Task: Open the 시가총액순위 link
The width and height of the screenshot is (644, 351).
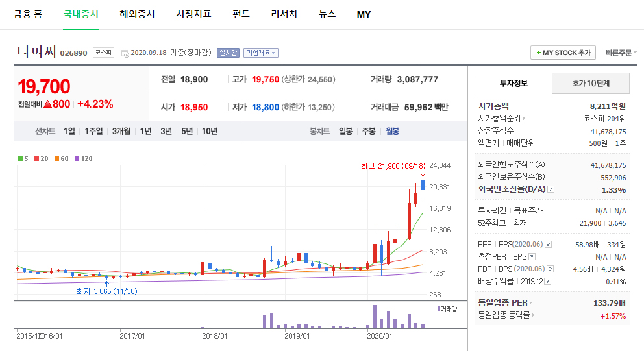Action: 501,118
